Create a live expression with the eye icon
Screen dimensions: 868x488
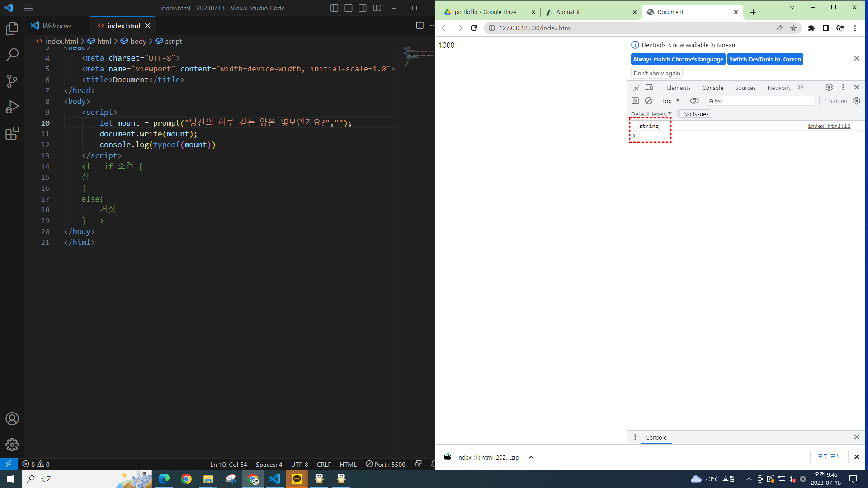[694, 101]
